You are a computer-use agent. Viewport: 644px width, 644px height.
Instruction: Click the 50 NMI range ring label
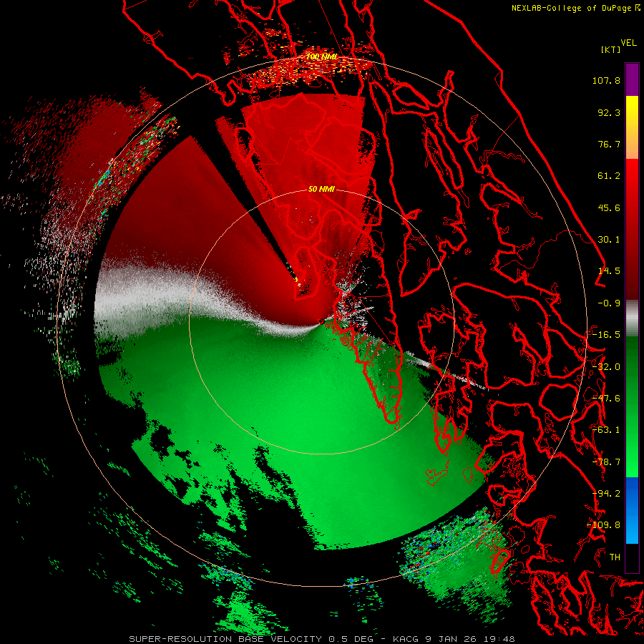[321, 189]
